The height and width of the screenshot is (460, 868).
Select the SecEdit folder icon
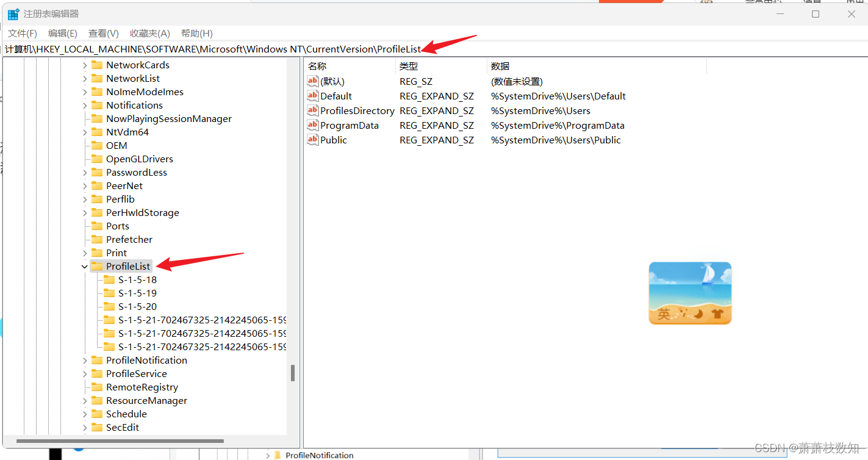(97, 427)
